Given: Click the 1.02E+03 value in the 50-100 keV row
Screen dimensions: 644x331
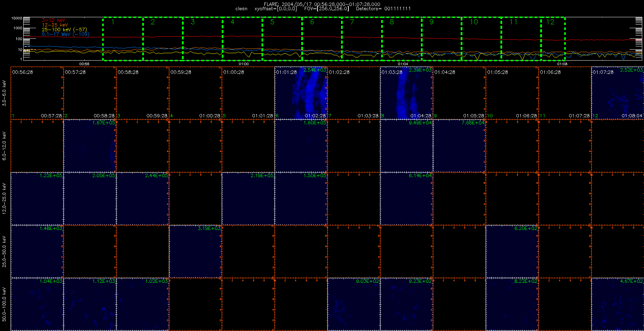Looking at the screenshot, I should click(156, 281).
